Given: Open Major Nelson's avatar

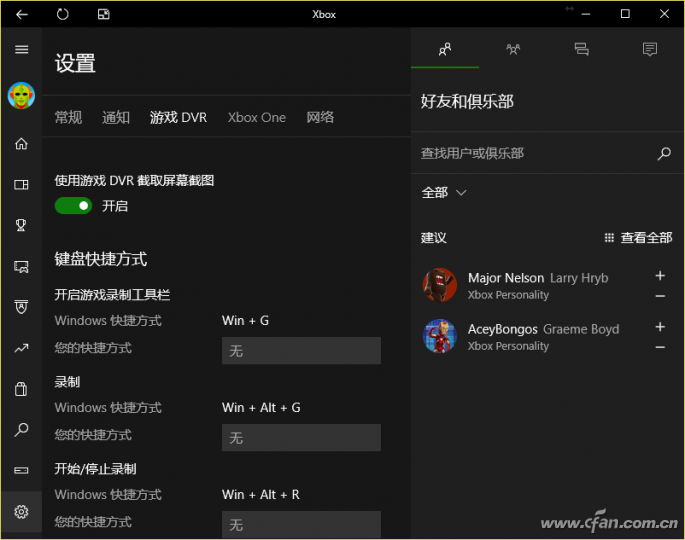Looking at the screenshot, I should tap(440, 285).
